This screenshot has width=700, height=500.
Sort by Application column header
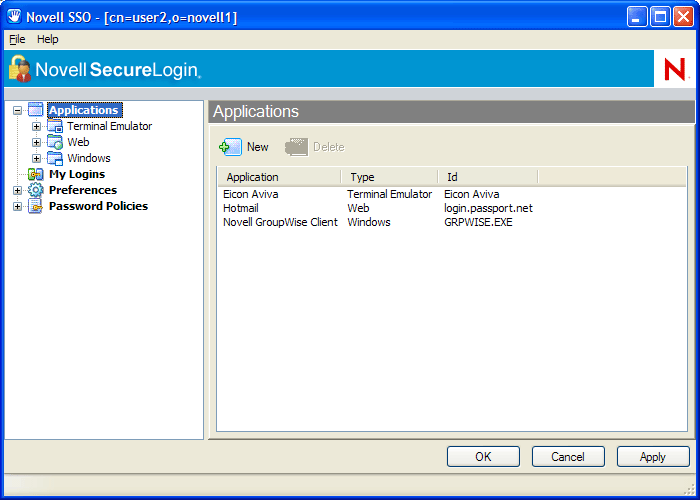tap(279, 177)
